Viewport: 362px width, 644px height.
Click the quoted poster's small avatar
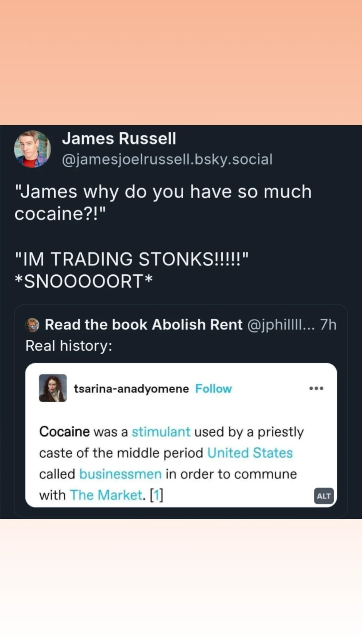pos(33,325)
